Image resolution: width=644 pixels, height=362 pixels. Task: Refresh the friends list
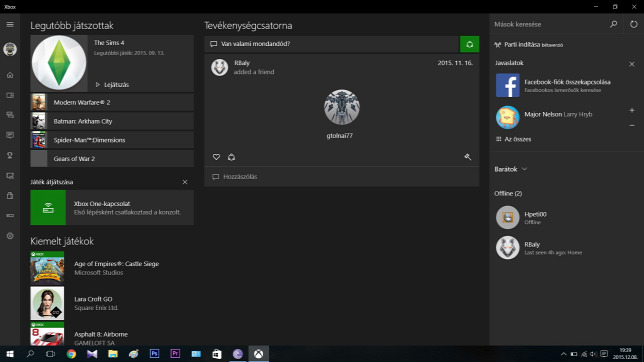634,24
